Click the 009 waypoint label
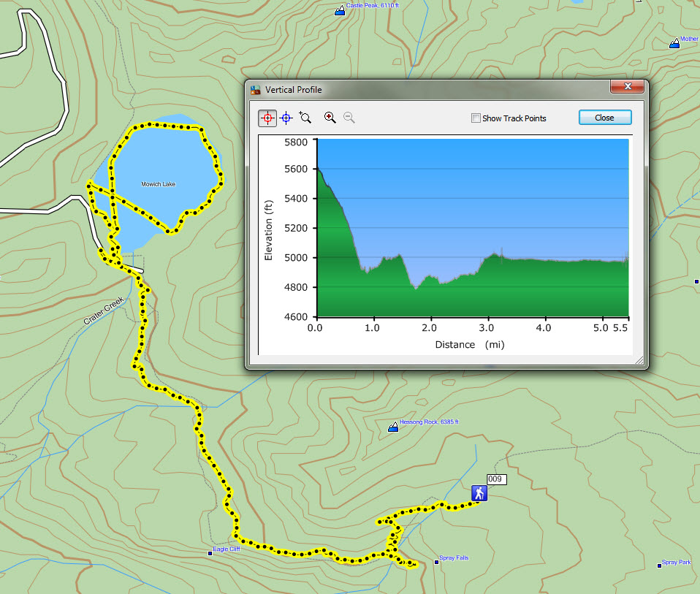 coord(496,479)
